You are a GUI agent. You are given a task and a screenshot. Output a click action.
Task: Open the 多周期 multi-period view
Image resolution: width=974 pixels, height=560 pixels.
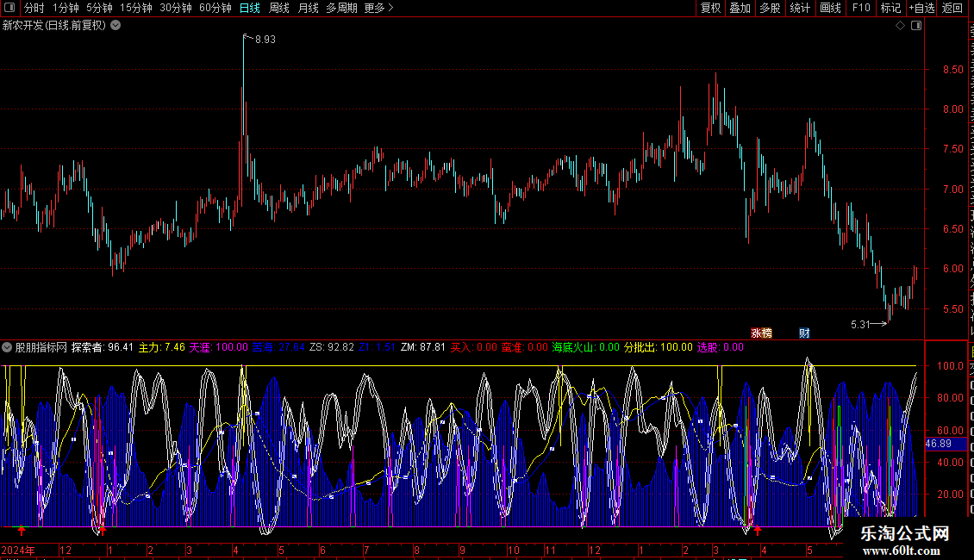[341, 8]
